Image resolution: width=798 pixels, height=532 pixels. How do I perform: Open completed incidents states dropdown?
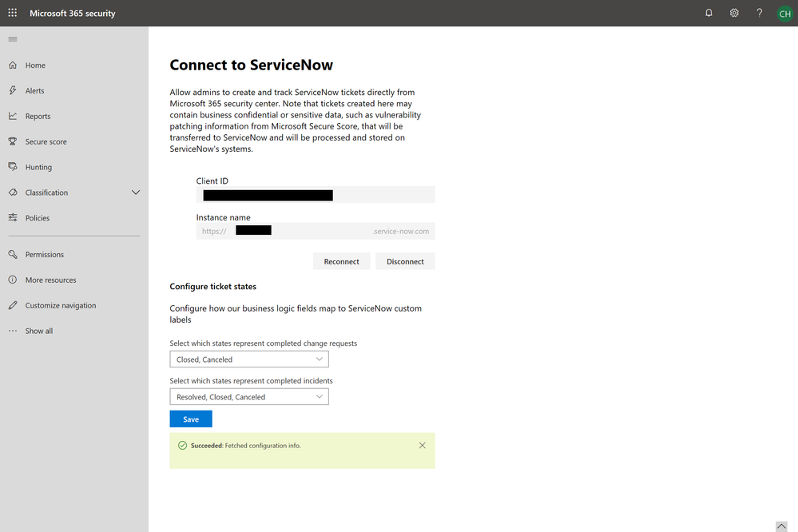coord(249,396)
